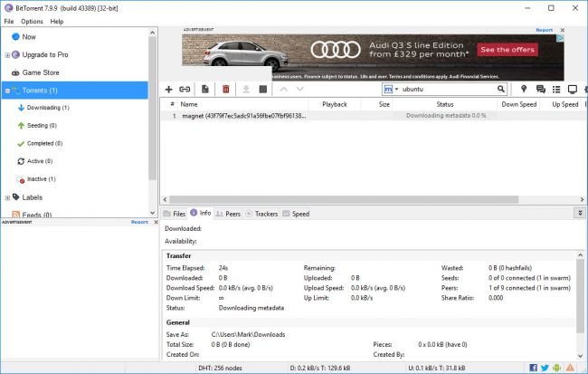This screenshot has width=588, height=374.
Task: Collapse the detail pane with chevron button
Action: tap(579, 213)
